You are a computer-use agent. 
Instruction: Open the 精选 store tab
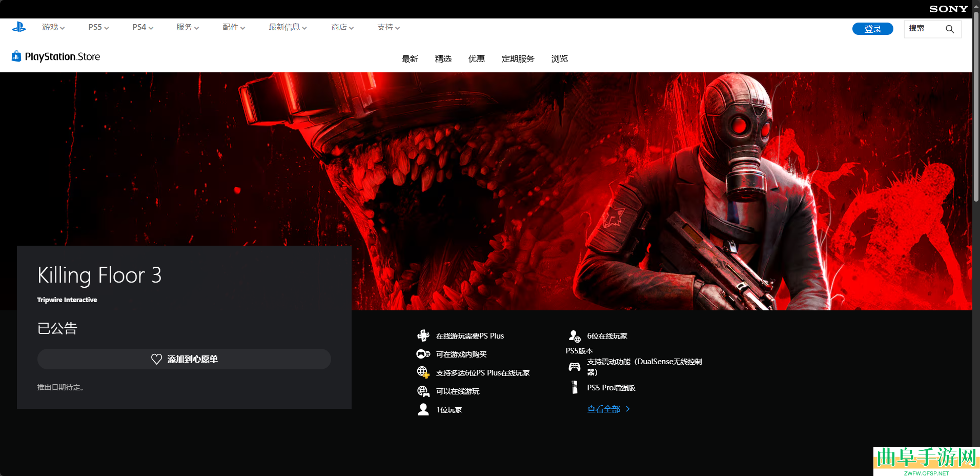tap(443, 59)
